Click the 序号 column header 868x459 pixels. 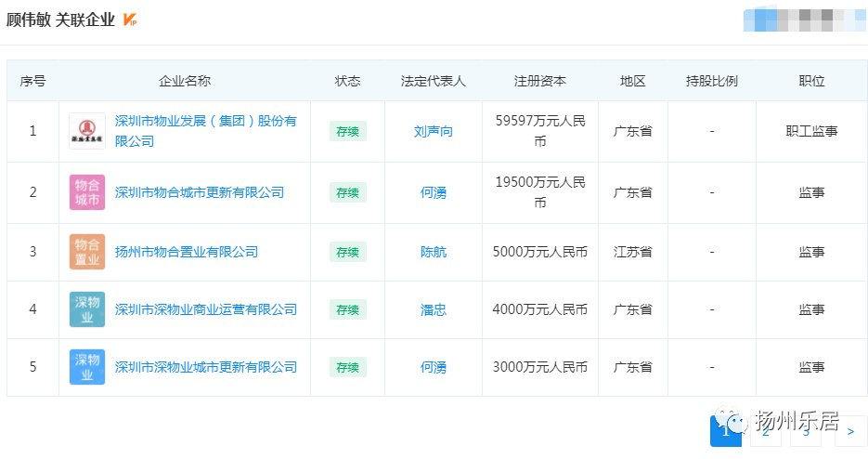point(32,81)
